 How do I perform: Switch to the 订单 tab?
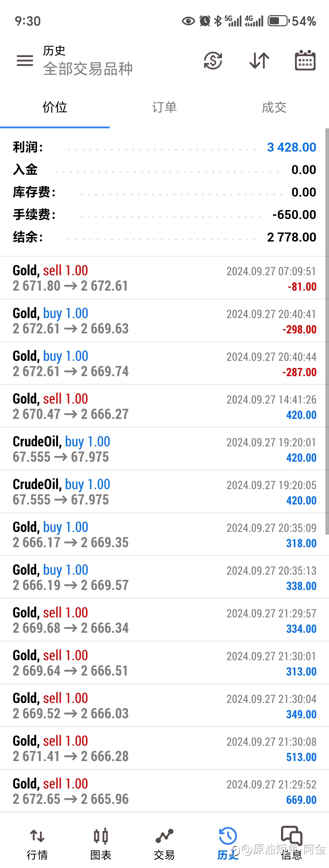coord(164,107)
